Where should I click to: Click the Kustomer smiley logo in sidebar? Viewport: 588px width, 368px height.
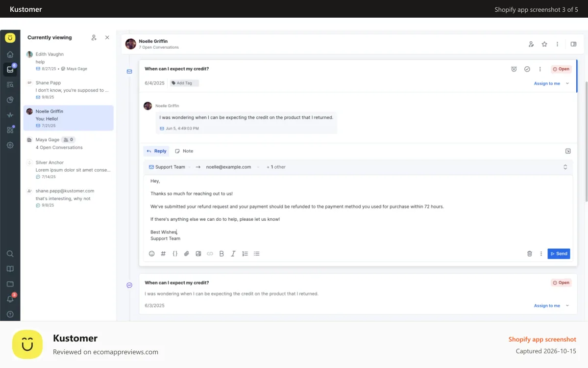click(x=10, y=38)
